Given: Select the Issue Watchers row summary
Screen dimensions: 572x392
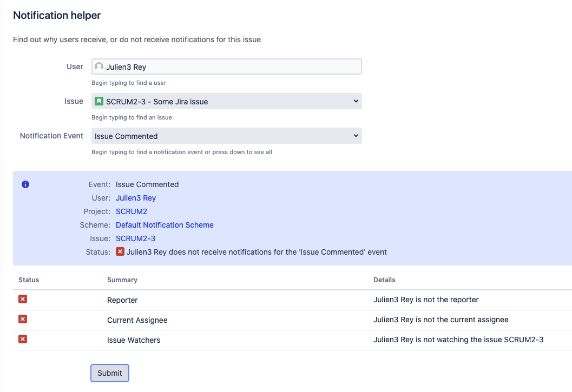Looking at the screenshot, I should (134, 340).
